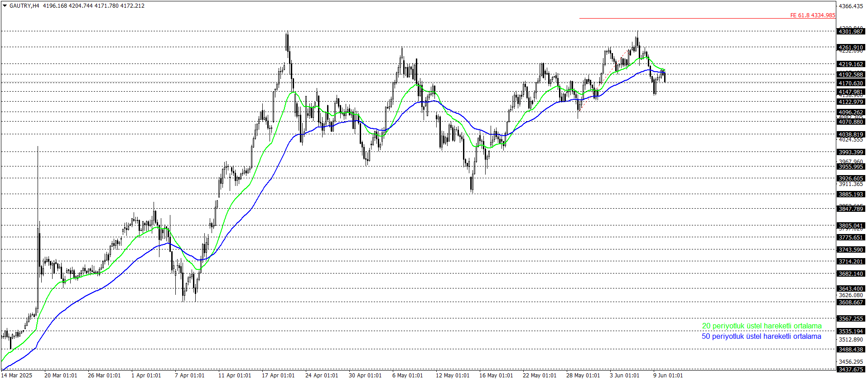Click the '20 periyotluk üstel hareketli ortalama' legend
This screenshot has width=868, height=381.
click(x=762, y=326)
